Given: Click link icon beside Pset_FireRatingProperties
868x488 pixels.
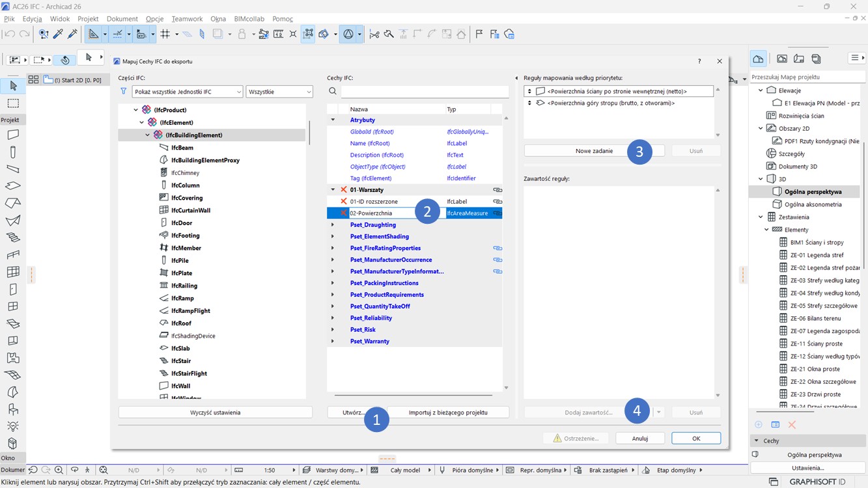Looking at the screenshot, I should (497, 248).
